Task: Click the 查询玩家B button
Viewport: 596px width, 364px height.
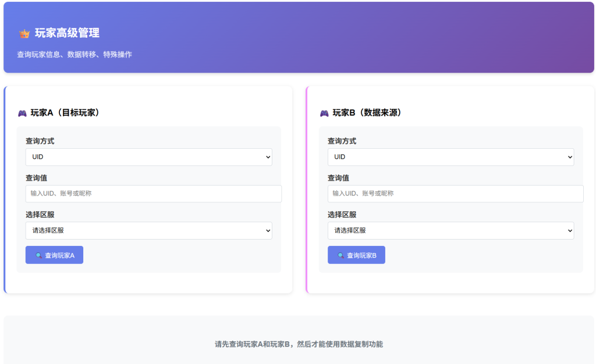Action: 356,255
